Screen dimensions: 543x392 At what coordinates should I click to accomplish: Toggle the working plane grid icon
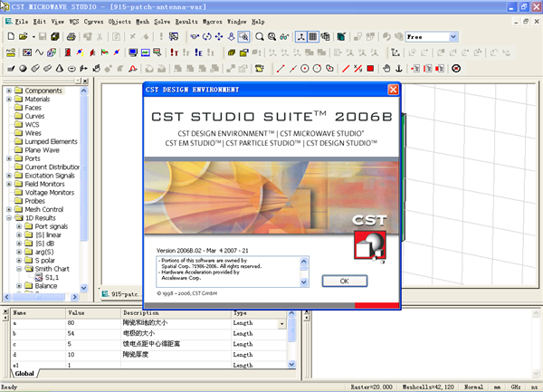tap(313, 37)
